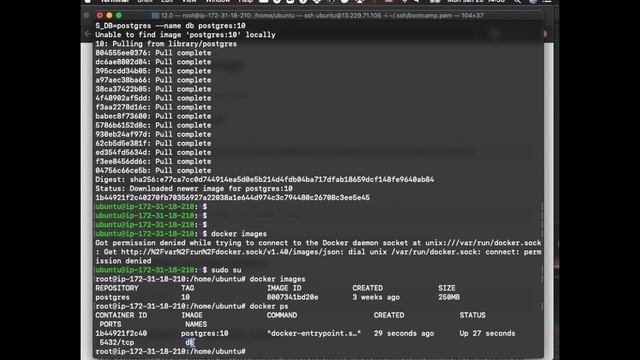Click the yellow minimize window button
Image resolution: width=640 pixels, height=360 pixels.
click(109, 15)
